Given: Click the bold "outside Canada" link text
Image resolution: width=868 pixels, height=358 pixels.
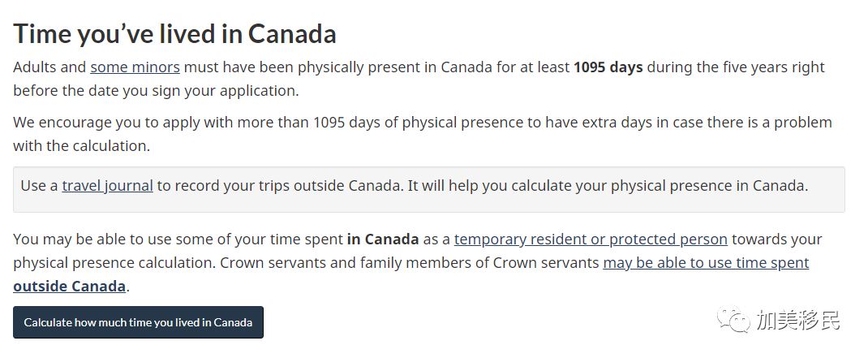Looking at the screenshot, I should pyautogui.click(x=70, y=287).
